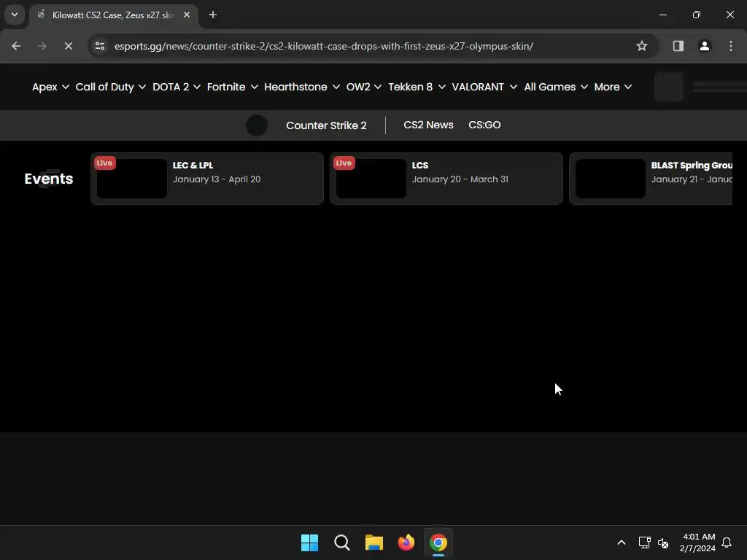Open a new browser tab
Image resolution: width=747 pixels, height=560 pixels.
tap(213, 15)
